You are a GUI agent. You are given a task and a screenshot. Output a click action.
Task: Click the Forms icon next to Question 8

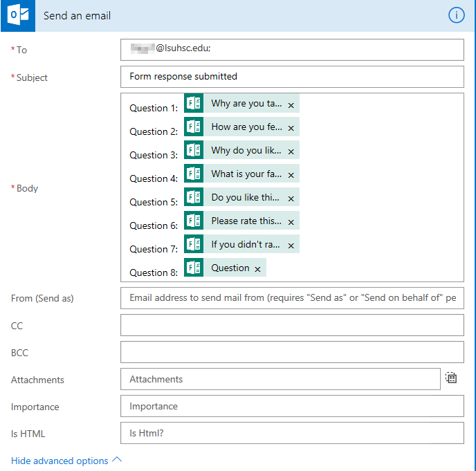point(194,268)
